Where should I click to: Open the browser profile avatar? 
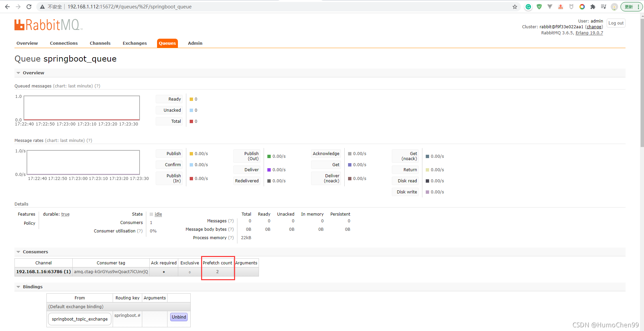(x=614, y=7)
